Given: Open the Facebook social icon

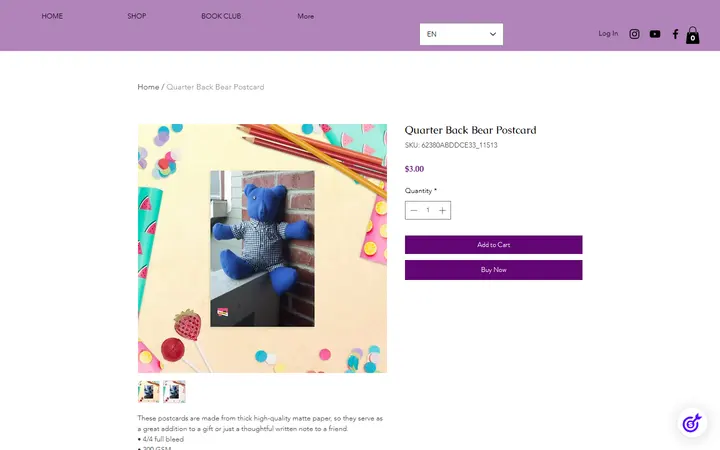Looking at the screenshot, I should (x=675, y=34).
